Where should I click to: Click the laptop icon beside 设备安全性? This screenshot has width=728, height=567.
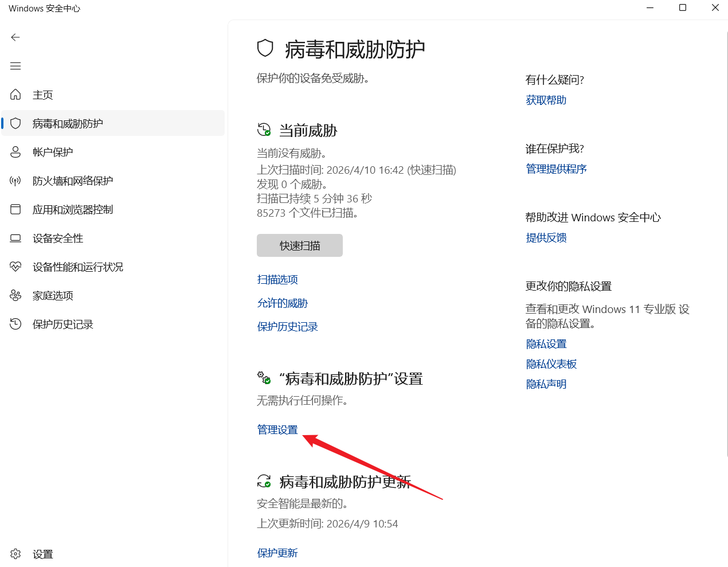pos(15,238)
